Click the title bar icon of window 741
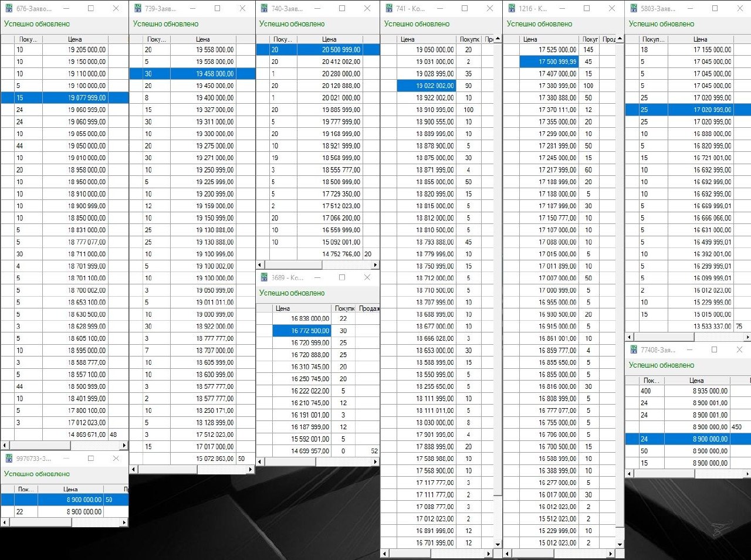 tap(388, 9)
